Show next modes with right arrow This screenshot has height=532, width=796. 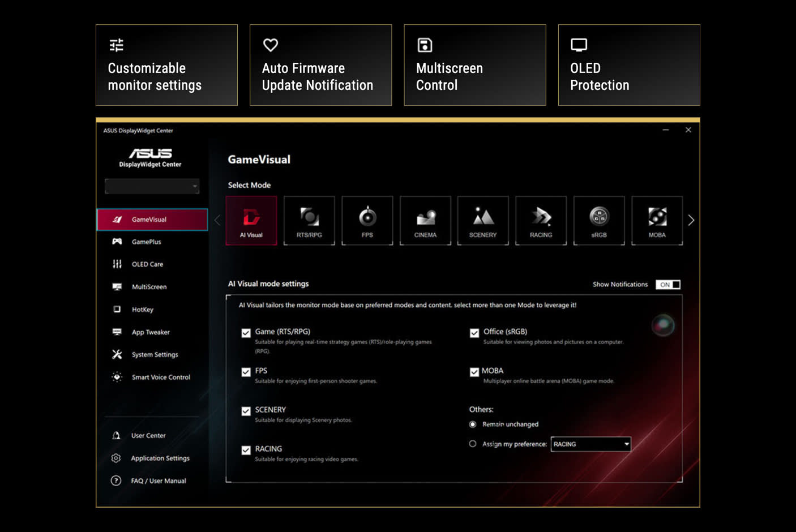[x=691, y=220]
